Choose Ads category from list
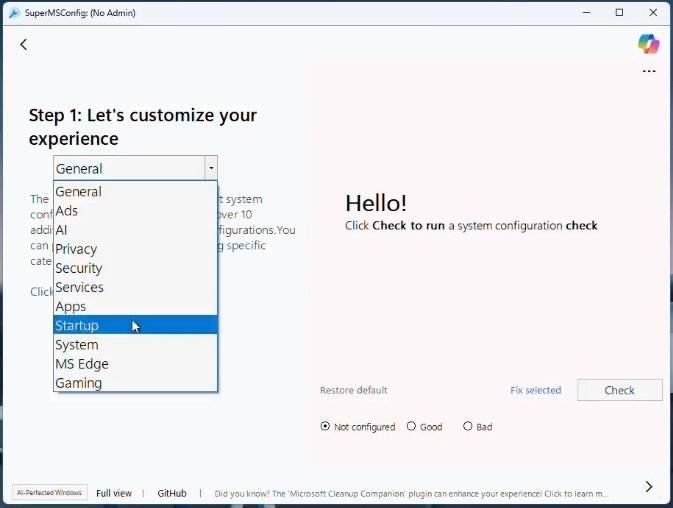 [x=135, y=211]
